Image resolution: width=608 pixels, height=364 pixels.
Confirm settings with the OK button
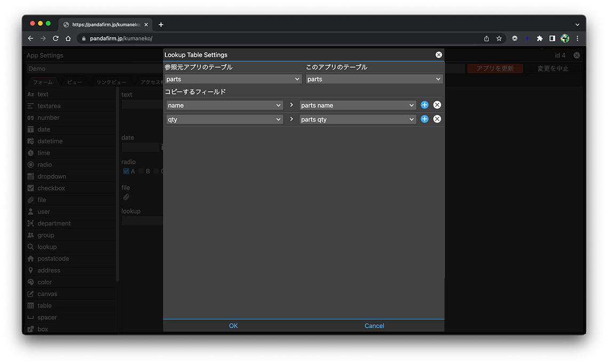(233, 326)
